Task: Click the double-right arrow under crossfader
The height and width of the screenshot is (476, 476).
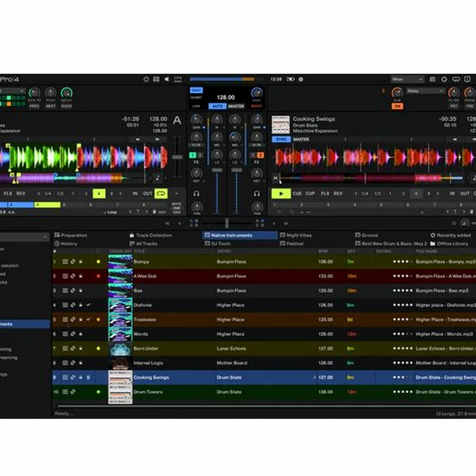Action: (x=286, y=223)
